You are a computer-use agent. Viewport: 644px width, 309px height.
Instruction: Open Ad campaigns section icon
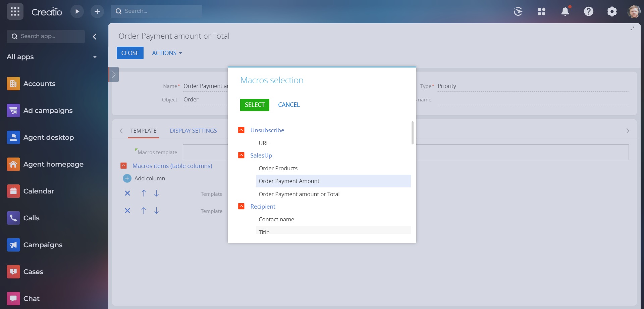coord(13,111)
